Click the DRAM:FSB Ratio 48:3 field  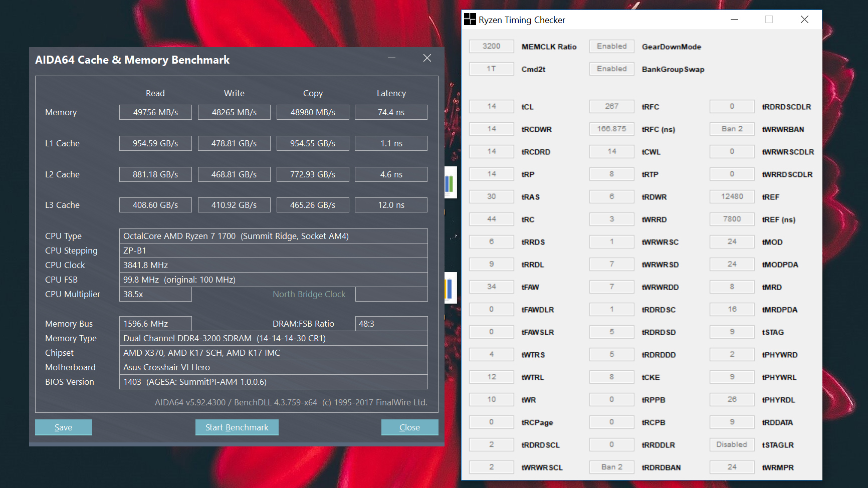point(391,324)
